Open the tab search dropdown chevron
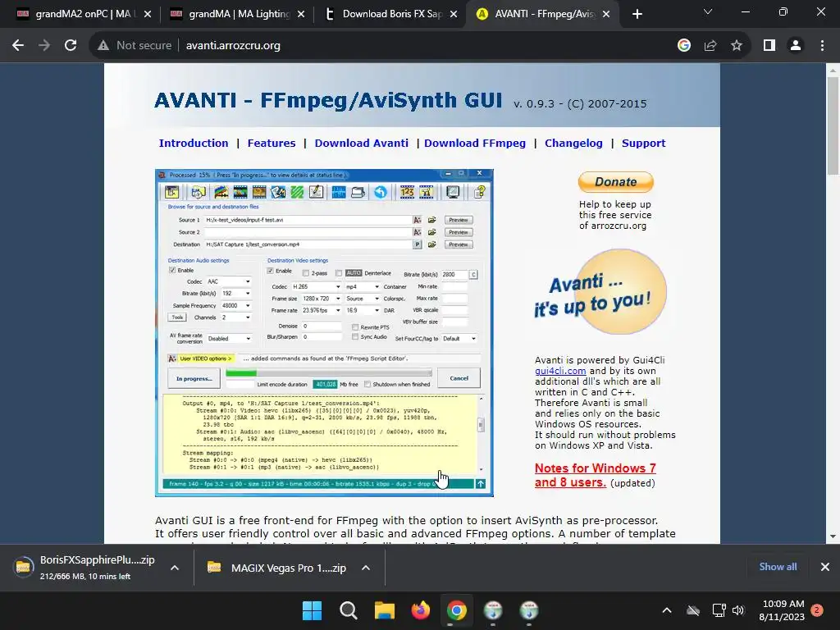840x630 pixels. (708, 11)
